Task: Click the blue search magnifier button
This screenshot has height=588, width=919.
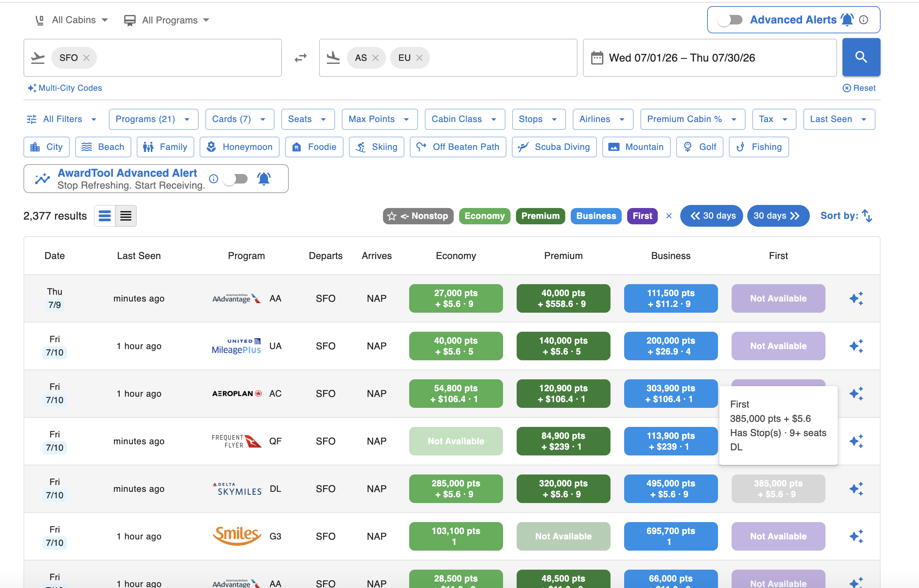Action: (x=861, y=57)
